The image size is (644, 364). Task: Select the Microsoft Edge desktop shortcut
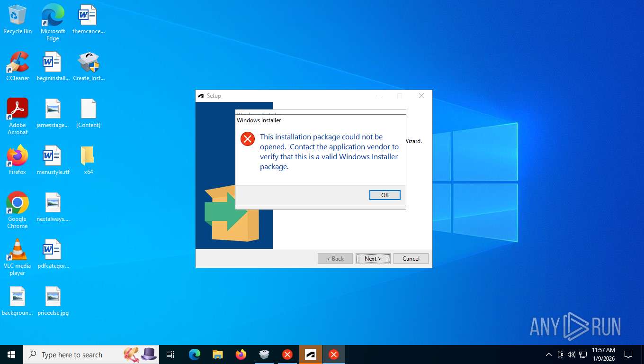point(53,22)
